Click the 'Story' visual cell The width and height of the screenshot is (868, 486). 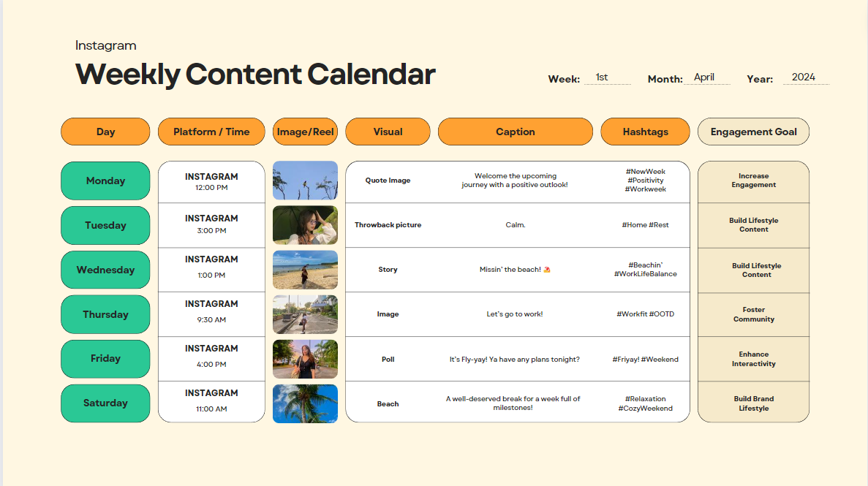click(x=388, y=270)
